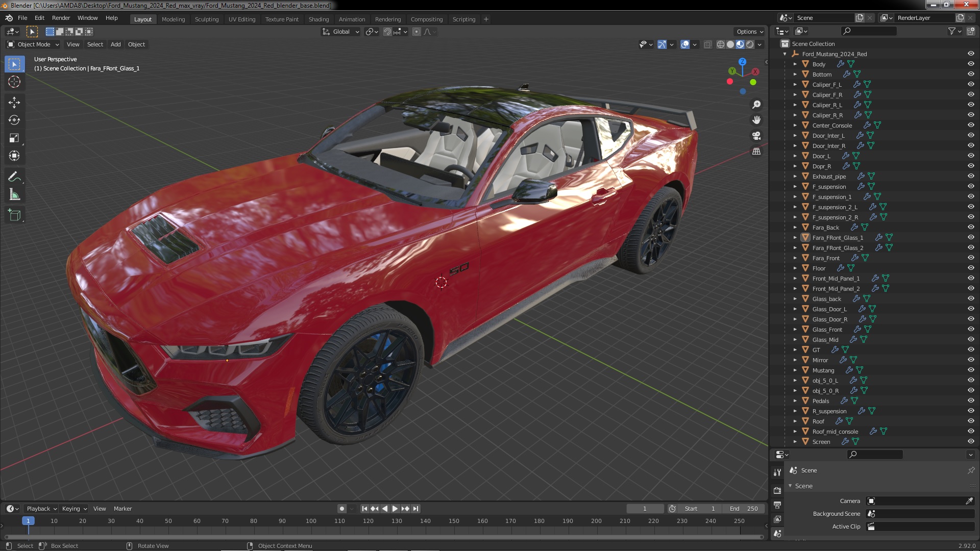Screen dimensions: 980x551
Task: Hide the Center_Console object
Action: point(971,126)
